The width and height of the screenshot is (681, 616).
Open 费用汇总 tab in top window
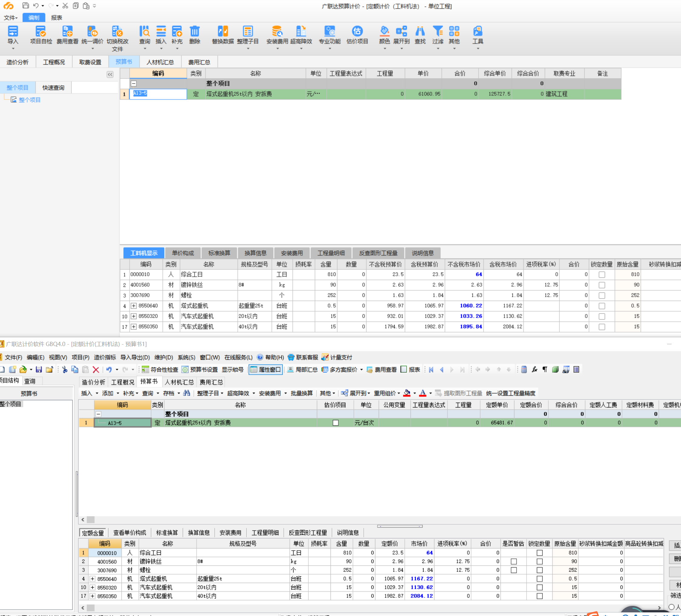(x=199, y=62)
